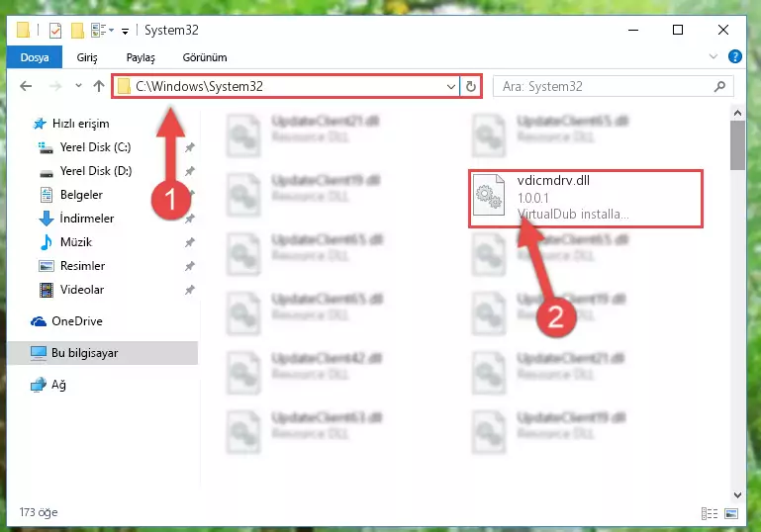Select Bu bilgisayar in the navigation pane

(x=84, y=353)
